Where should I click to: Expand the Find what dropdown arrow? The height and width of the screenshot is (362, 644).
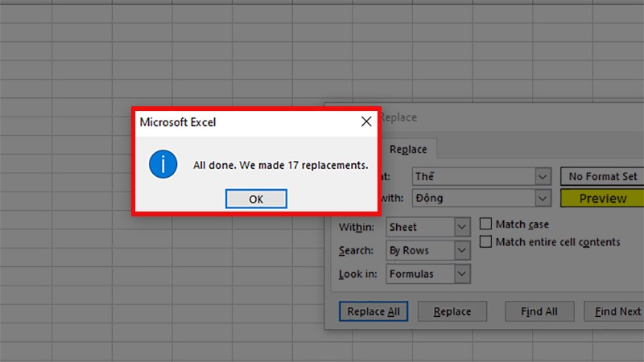[x=543, y=176]
